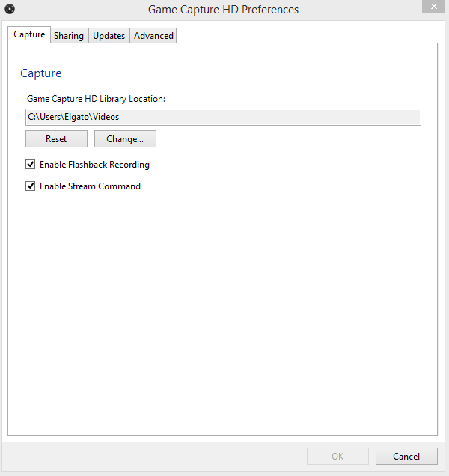Toggle the Enable Flashback Recording checkbox
The image size is (449, 476).
[31, 165]
